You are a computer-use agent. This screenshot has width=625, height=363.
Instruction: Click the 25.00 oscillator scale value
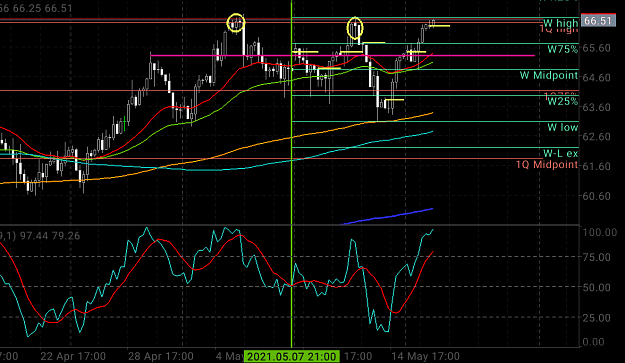pyautogui.click(x=597, y=318)
